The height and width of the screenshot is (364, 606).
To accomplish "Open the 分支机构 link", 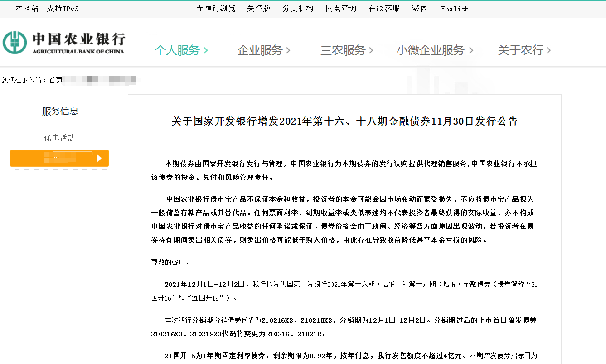I will click(x=298, y=9).
